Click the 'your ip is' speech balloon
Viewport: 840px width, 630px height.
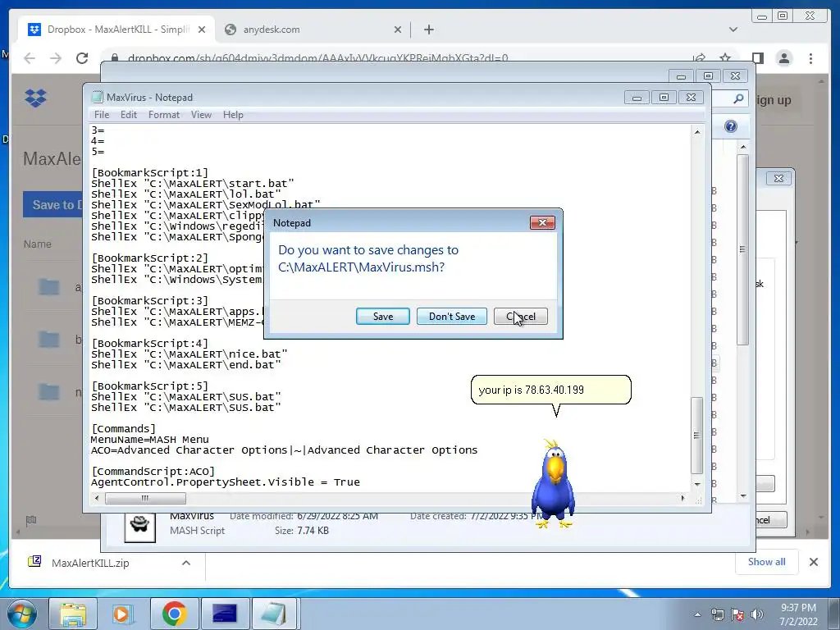(550, 390)
